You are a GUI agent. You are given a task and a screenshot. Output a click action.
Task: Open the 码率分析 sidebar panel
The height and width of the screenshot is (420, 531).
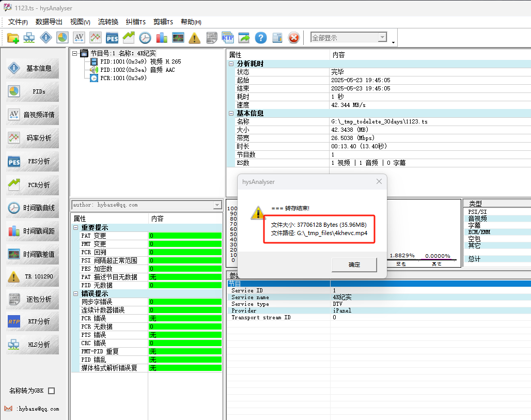point(33,138)
